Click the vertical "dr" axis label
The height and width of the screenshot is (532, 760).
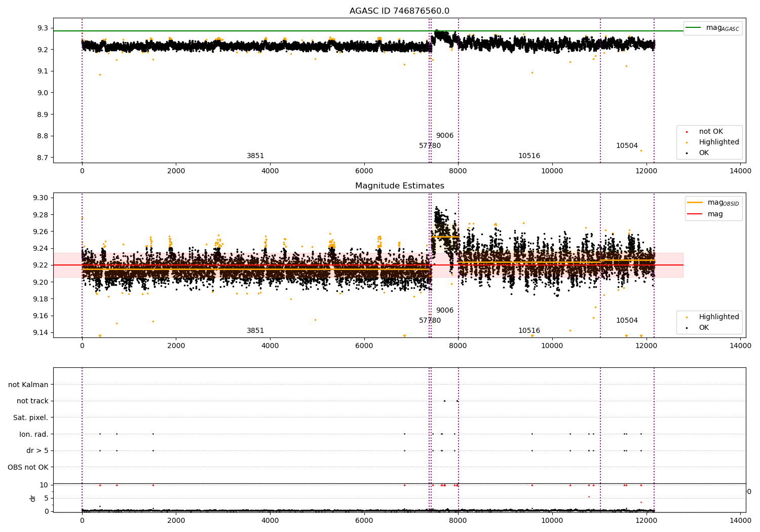33,498
